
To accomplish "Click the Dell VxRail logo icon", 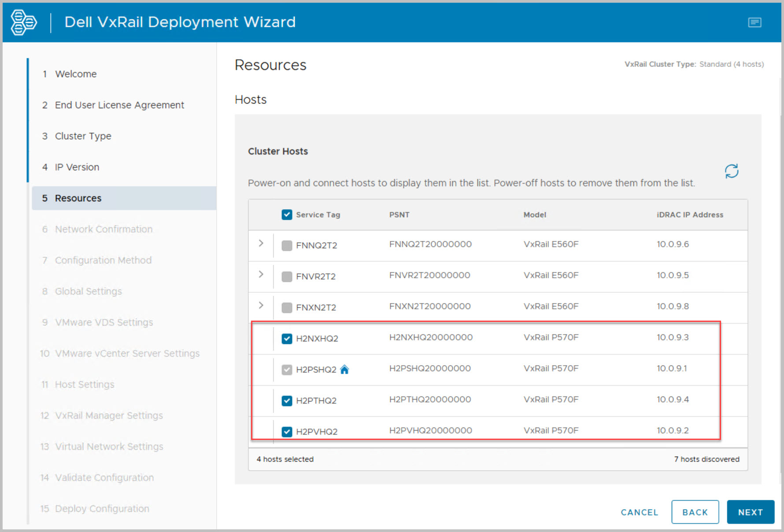I will coord(24,22).
